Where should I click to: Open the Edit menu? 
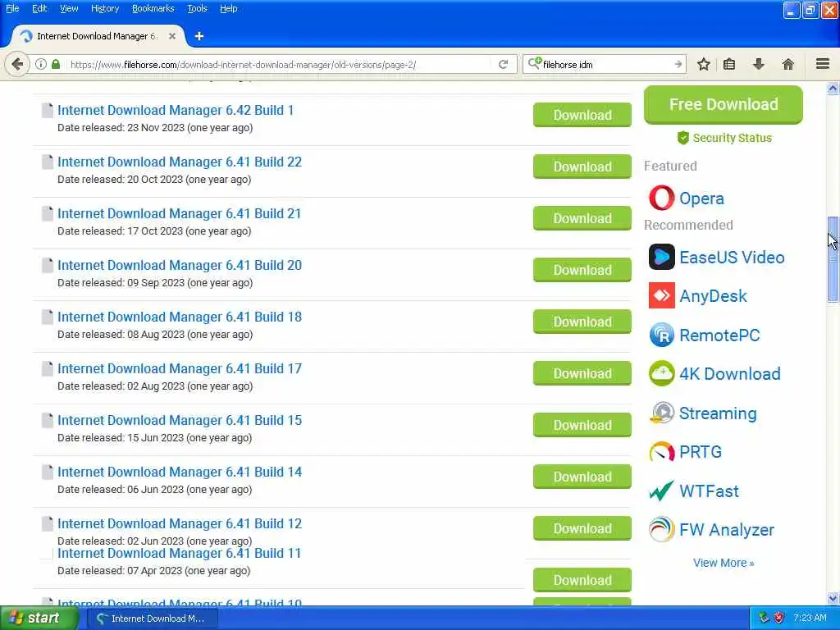click(39, 8)
